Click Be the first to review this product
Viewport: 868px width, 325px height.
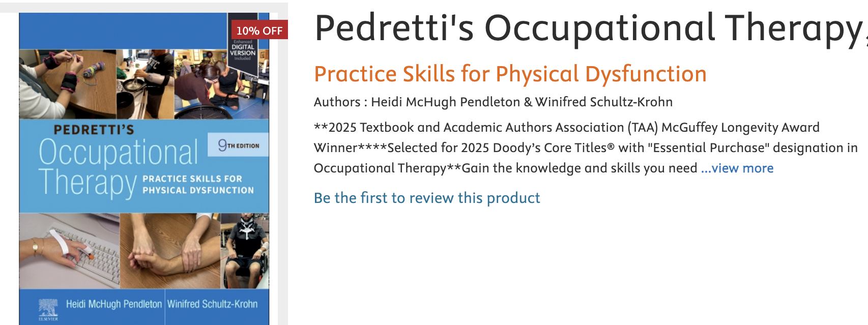pyautogui.click(x=426, y=198)
